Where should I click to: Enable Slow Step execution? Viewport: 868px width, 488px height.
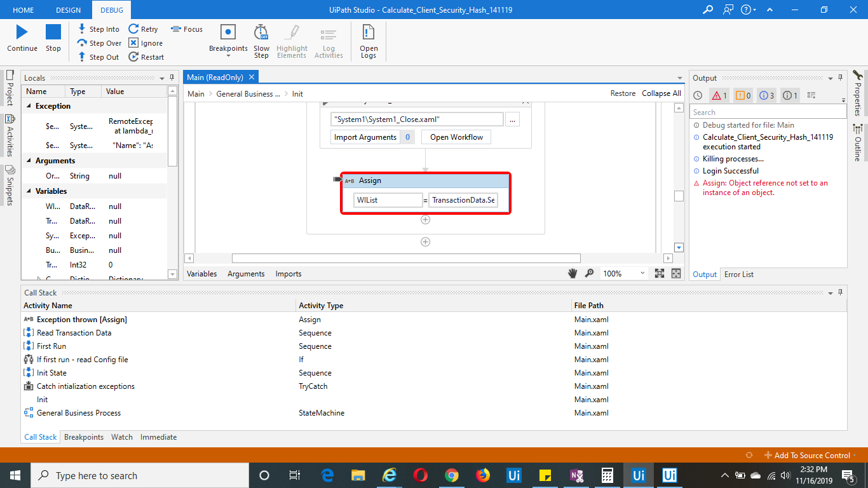tap(261, 40)
